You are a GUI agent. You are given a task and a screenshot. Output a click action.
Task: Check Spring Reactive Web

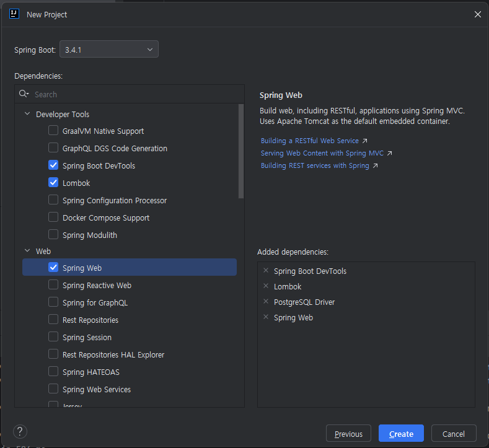(53, 284)
